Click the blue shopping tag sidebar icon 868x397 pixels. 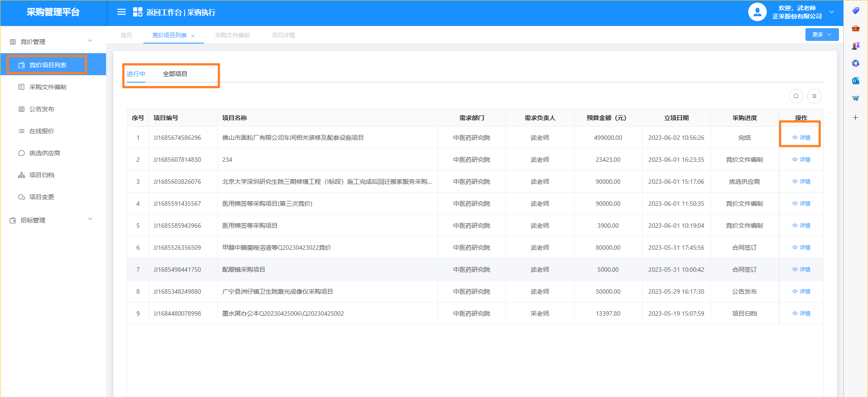click(x=855, y=11)
